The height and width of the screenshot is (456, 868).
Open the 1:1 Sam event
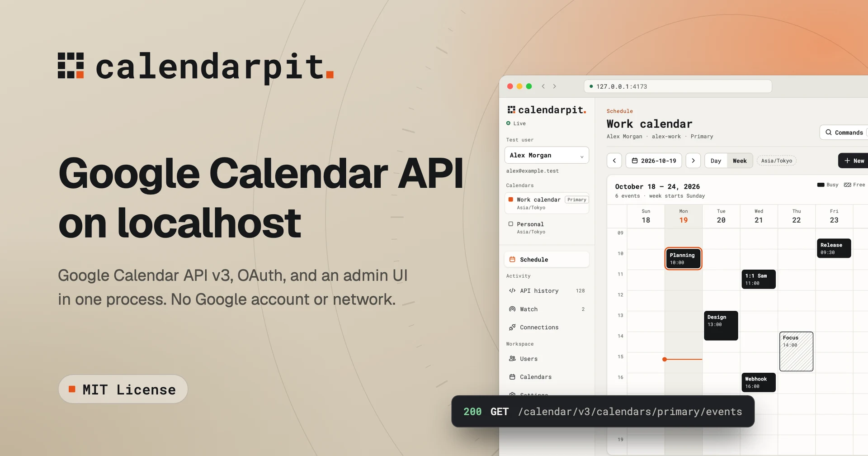(759, 279)
